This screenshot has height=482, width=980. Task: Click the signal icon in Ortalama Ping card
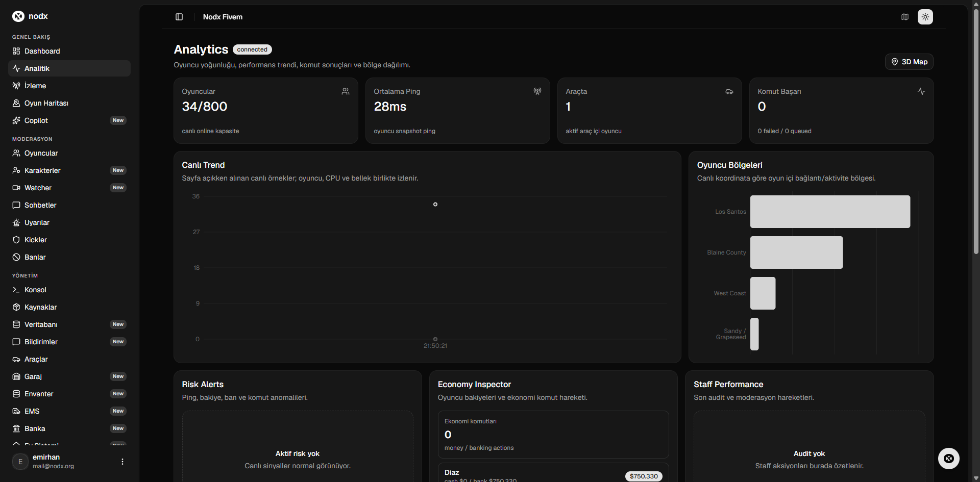[537, 91]
